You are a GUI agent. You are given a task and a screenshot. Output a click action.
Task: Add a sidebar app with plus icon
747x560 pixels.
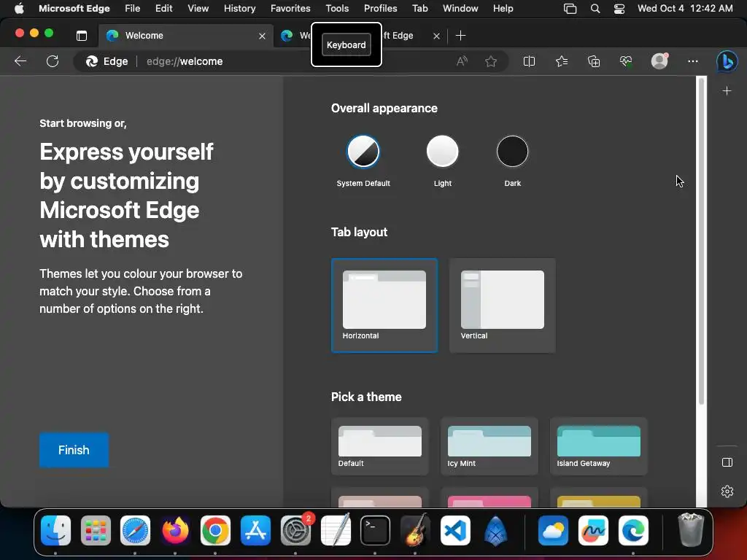point(727,90)
